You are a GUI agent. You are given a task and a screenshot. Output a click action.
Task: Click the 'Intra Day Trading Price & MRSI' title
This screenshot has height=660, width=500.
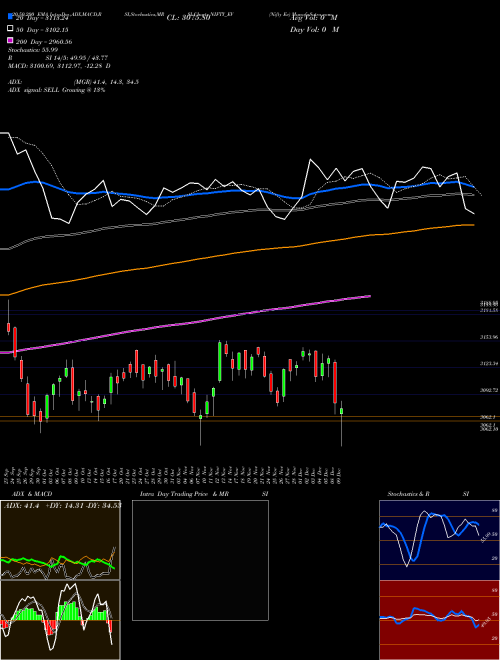click(204, 494)
